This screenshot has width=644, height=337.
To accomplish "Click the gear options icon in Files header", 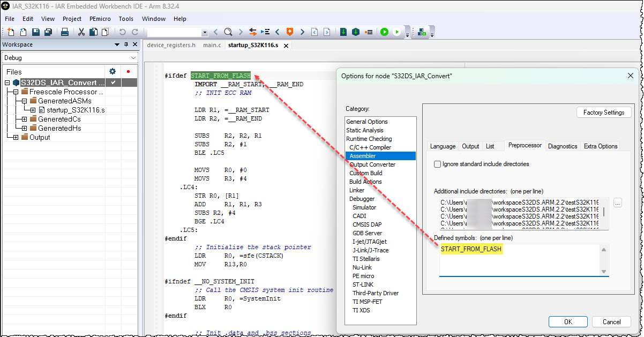I will click(112, 71).
